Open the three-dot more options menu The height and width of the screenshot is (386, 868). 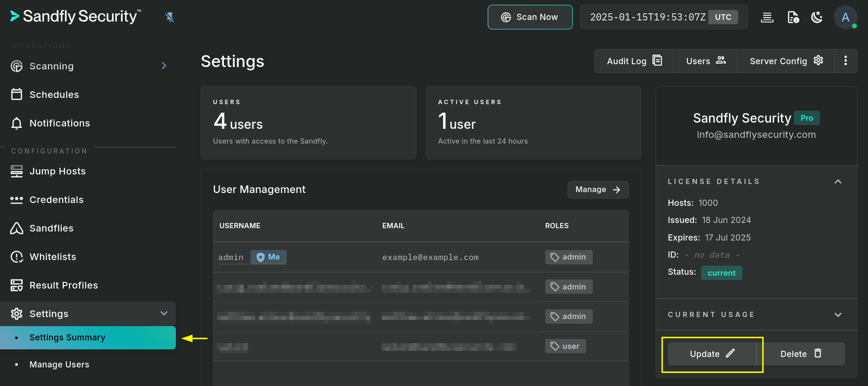pos(846,61)
